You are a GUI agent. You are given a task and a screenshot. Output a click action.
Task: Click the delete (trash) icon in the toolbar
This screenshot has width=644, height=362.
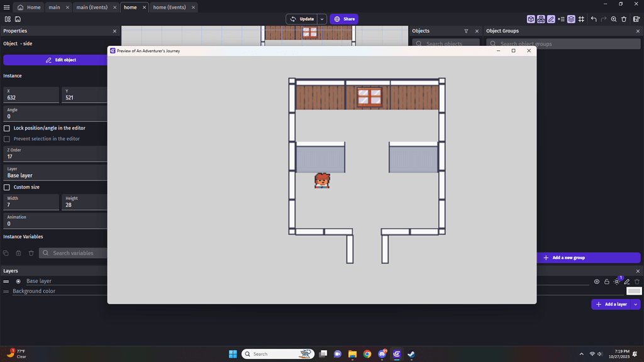[624, 19]
